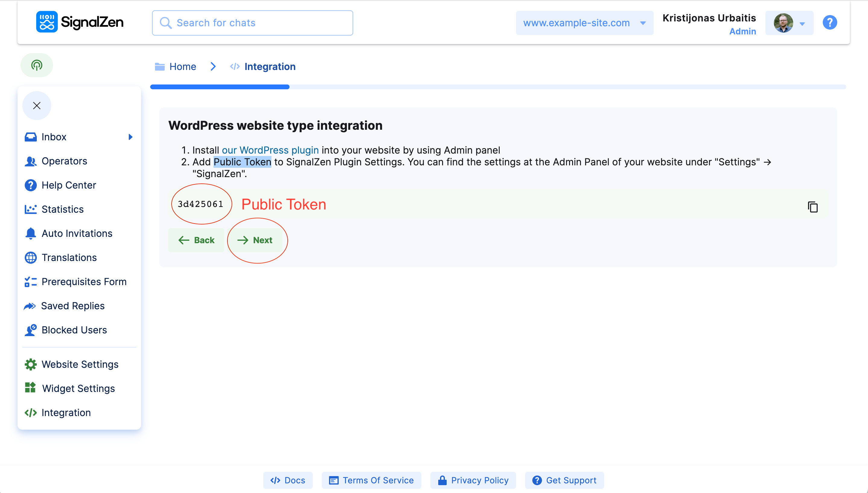Open the 'our WordPress plugin' link
The image size is (868, 493).
point(270,150)
